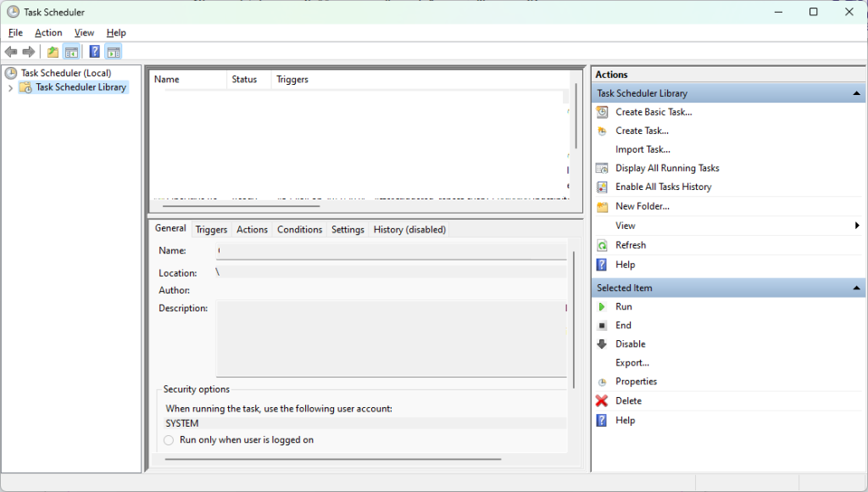The width and height of the screenshot is (868, 492).
Task: Open the Help menu in menu bar
Action: (x=116, y=33)
